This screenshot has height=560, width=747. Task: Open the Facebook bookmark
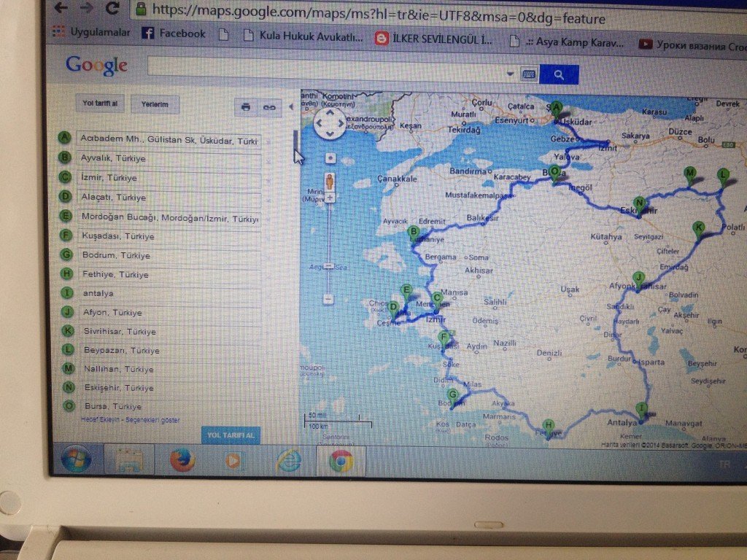[x=174, y=34]
